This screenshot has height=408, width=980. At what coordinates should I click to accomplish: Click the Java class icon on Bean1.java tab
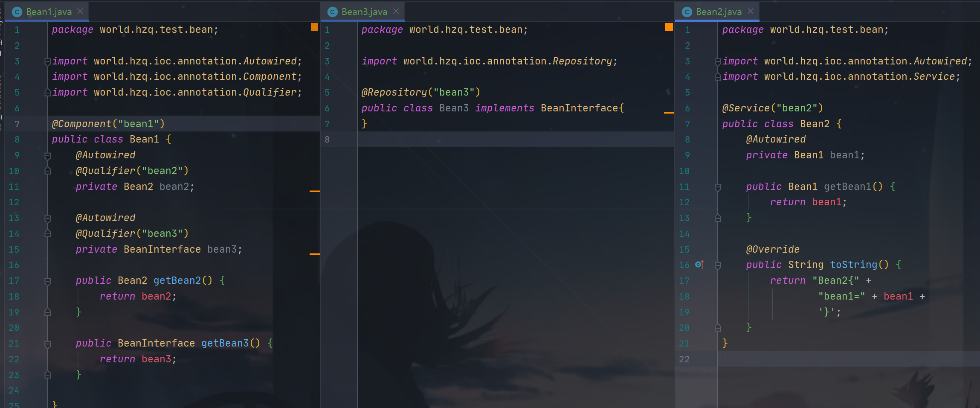tap(16, 12)
